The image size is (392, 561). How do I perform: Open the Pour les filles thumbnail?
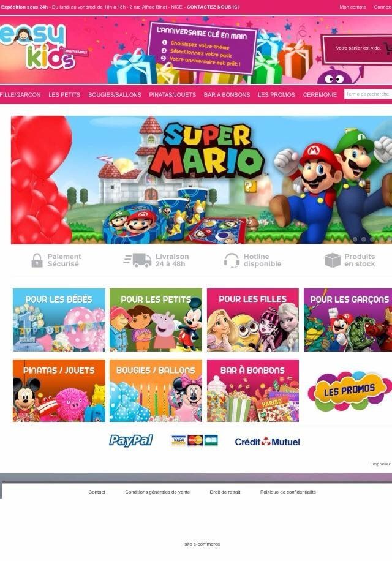tap(252, 320)
